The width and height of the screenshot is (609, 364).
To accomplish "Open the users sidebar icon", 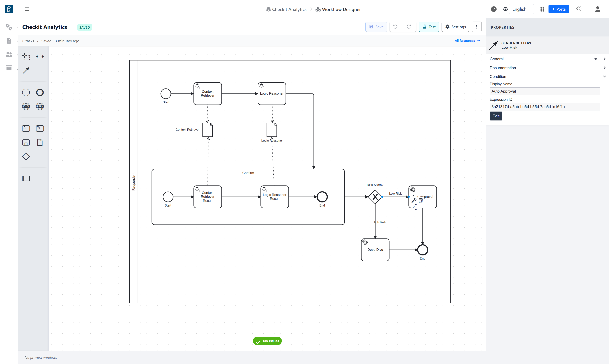I will point(9,54).
